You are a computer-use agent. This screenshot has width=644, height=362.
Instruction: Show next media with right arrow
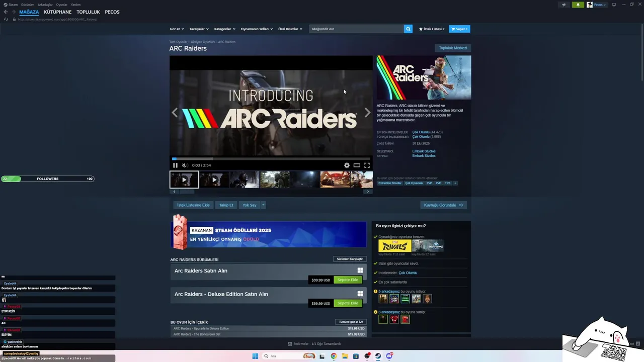click(367, 113)
